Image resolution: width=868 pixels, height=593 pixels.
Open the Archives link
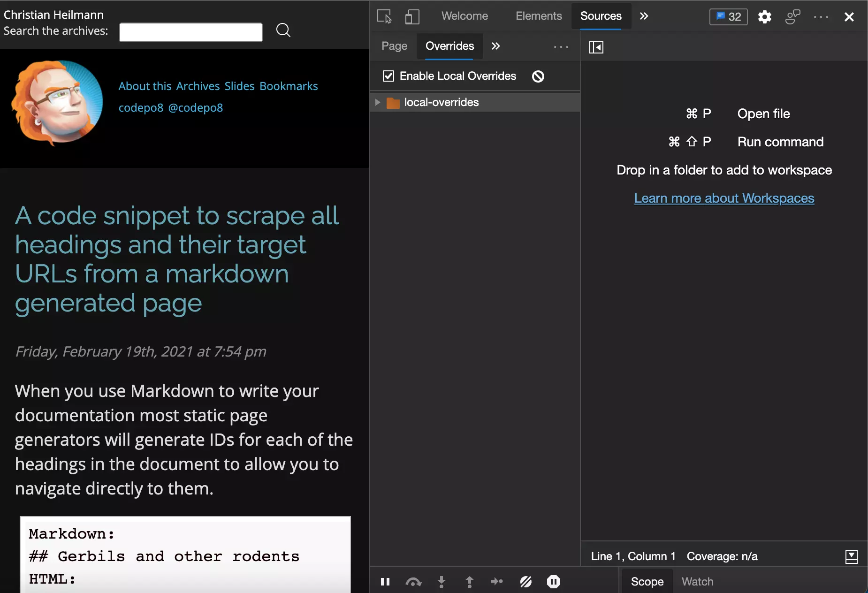point(198,86)
